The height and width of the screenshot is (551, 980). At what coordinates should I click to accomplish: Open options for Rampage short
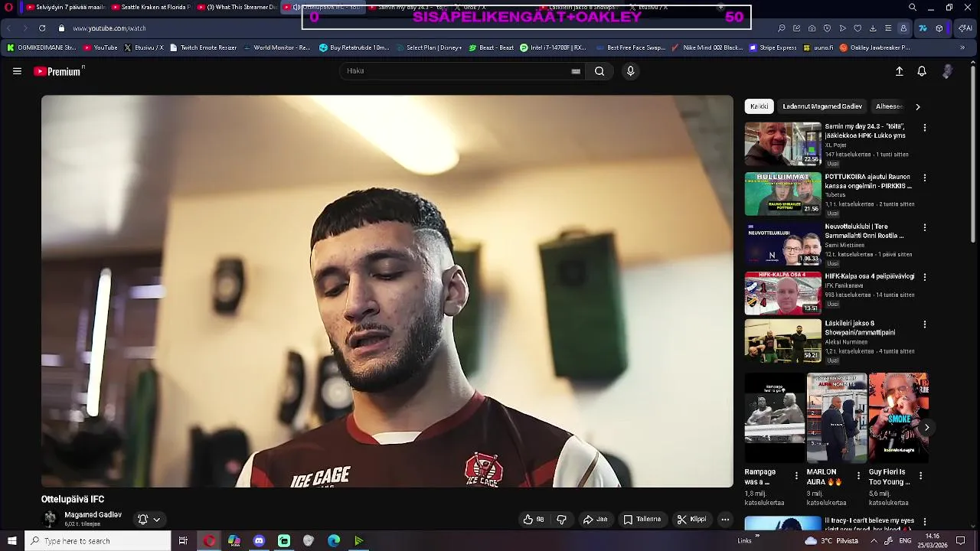(796, 476)
